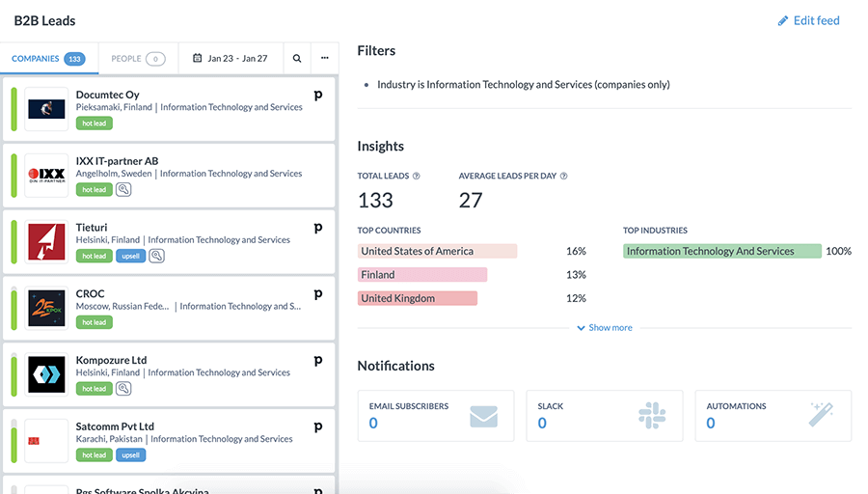
Task: Open the Tieturi red logo thumbnail
Action: point(46,242)
